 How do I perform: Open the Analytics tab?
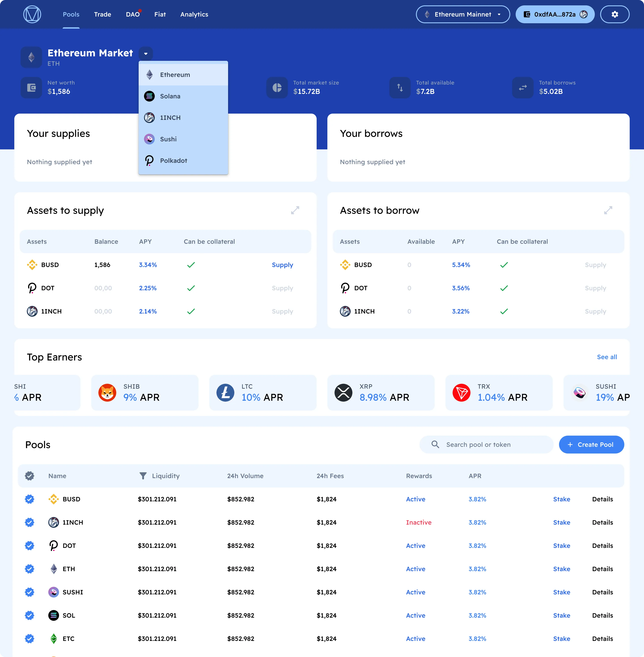(x=194, y=14)
